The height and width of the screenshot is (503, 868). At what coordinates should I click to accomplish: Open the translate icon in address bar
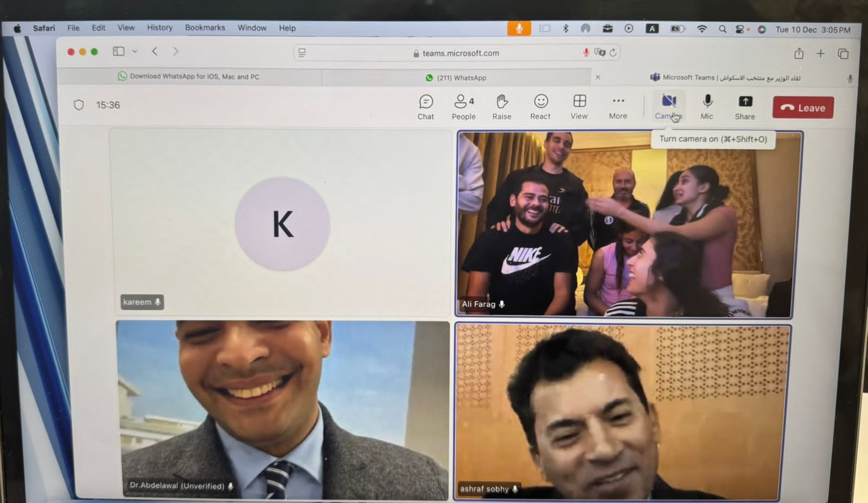point(599,53)
